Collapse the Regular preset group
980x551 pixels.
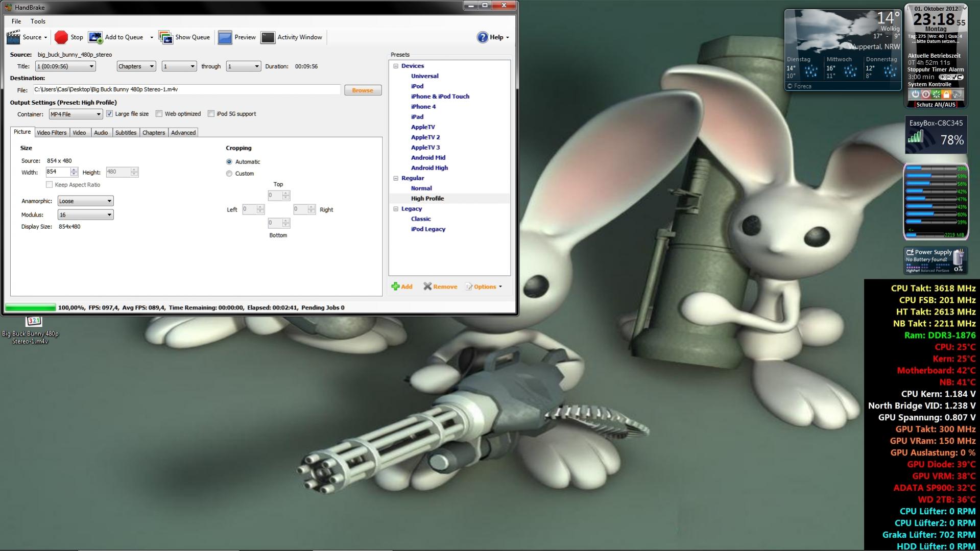[395, 178]
